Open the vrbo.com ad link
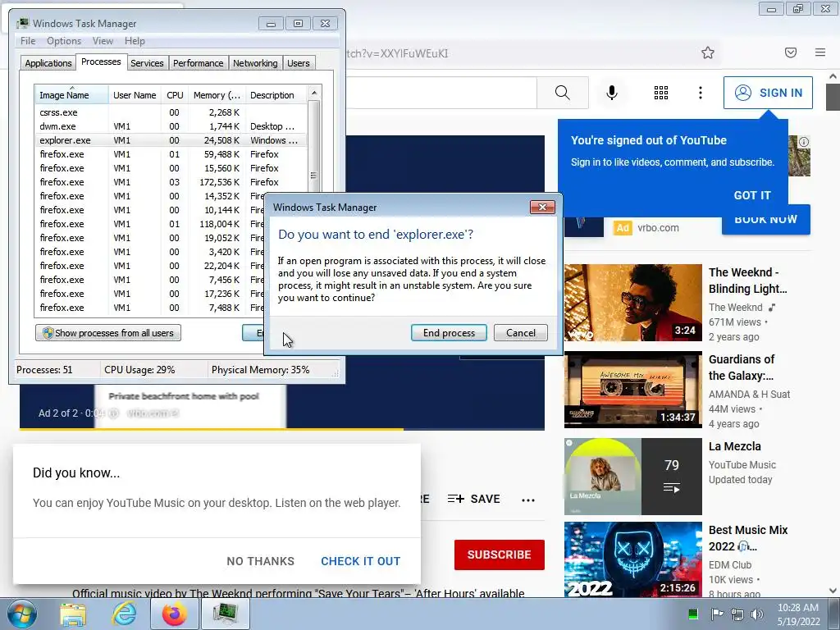The width and height of the screenshot is (840, 630). pyautogui.click(x=658, y=228)
